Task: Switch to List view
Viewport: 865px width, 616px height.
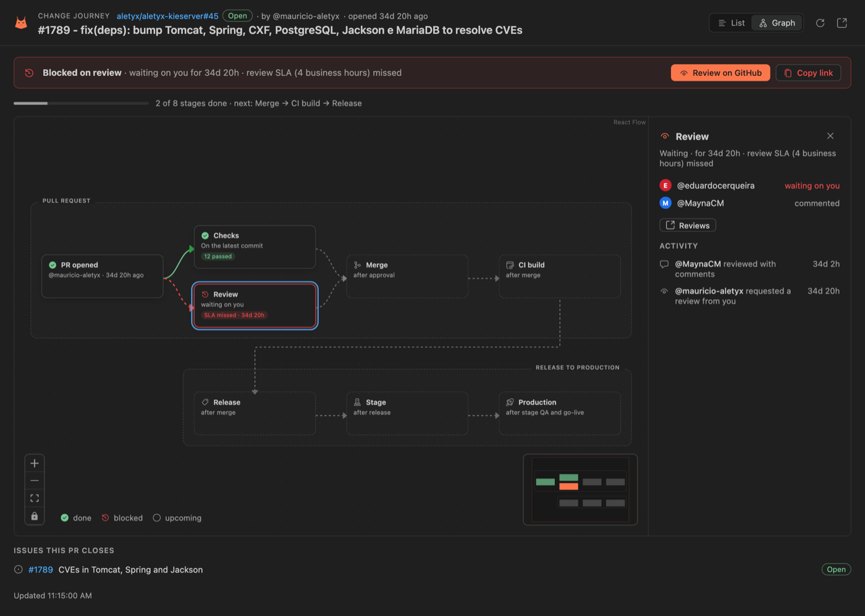Action: (732, 23)
